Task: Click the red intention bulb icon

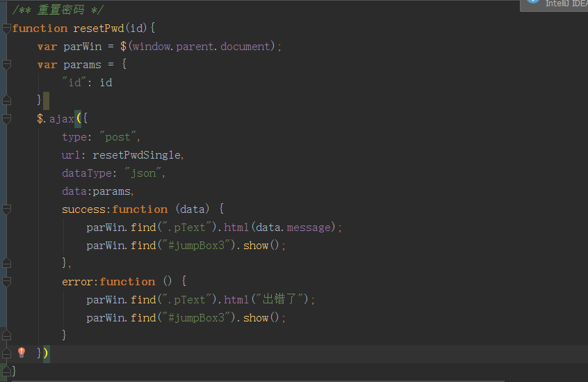Action: 22,352
